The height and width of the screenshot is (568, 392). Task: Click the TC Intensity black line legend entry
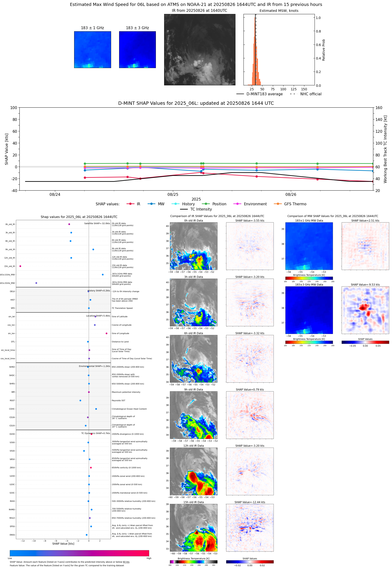pos(184,209)
